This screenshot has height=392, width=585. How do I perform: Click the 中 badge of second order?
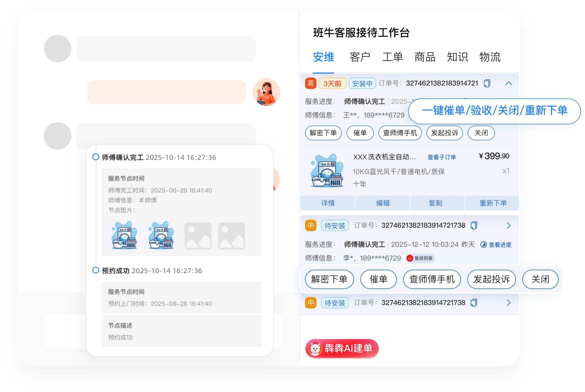click(x=311, y=226)
